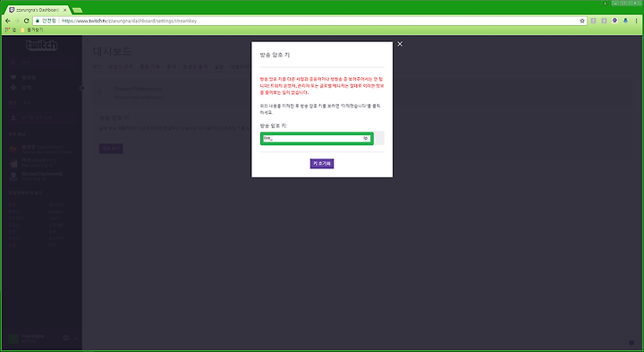Open the Chrome user profile icon in the title bar
This screenshot has height=352, width=644.
[x=605, y=4]
